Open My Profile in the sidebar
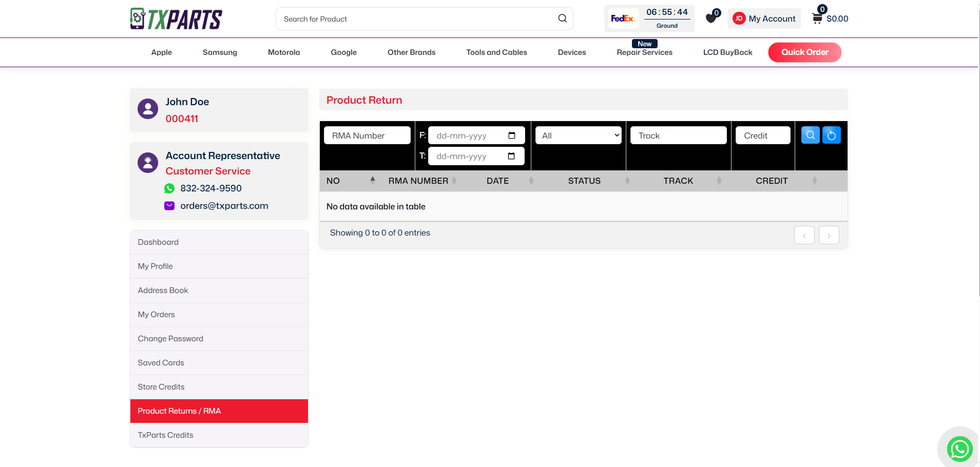This screenshot has width=980, height=467. [219, 266]
